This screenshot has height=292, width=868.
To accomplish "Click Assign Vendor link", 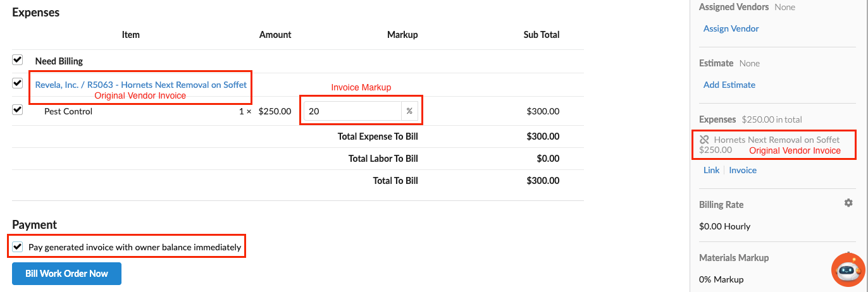I will [731, 28].
